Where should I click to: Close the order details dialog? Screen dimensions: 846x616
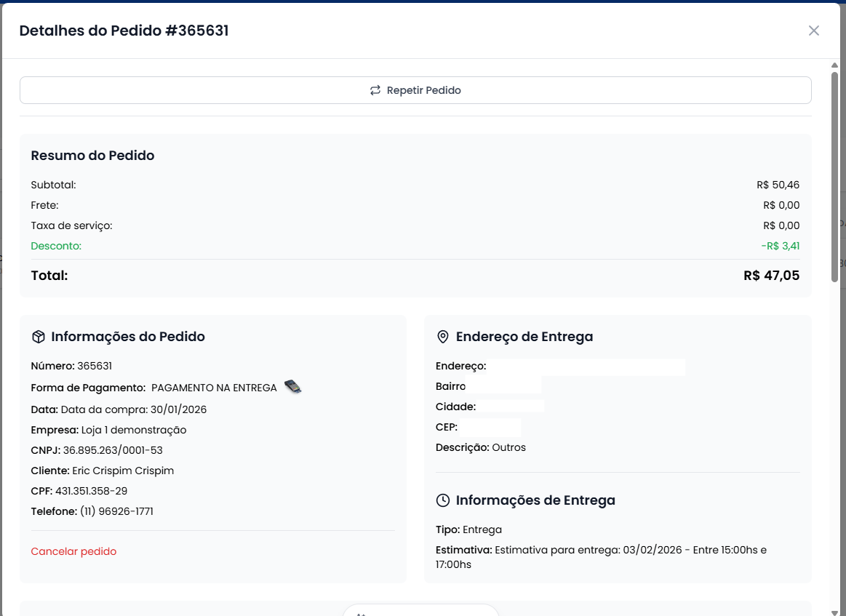tap(813, 31)
